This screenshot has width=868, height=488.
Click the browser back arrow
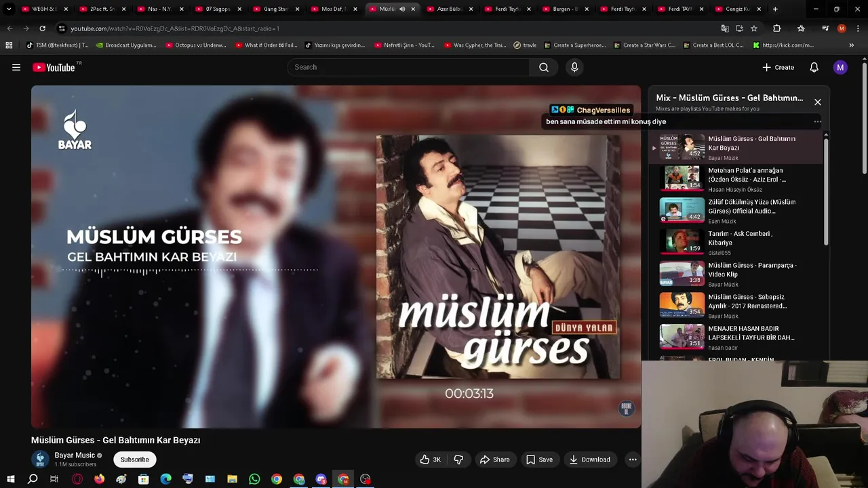pyautogui.click(x=9, y=28)
